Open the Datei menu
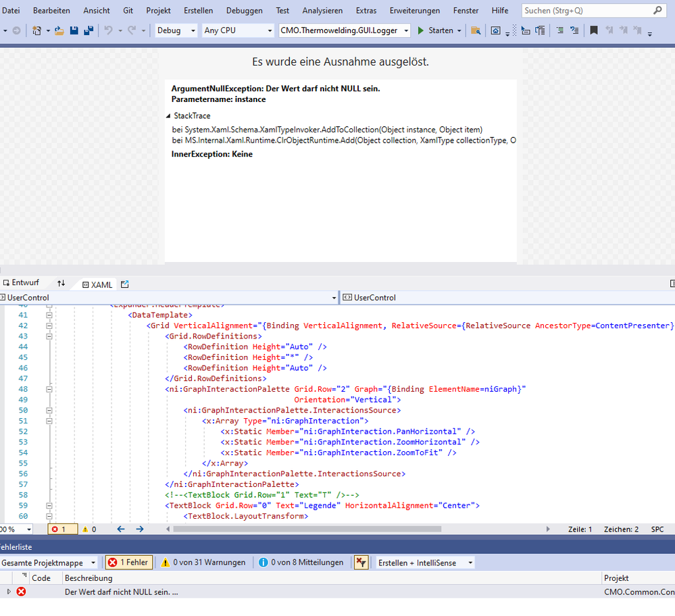The image size is (675, 616). point(11,10)
